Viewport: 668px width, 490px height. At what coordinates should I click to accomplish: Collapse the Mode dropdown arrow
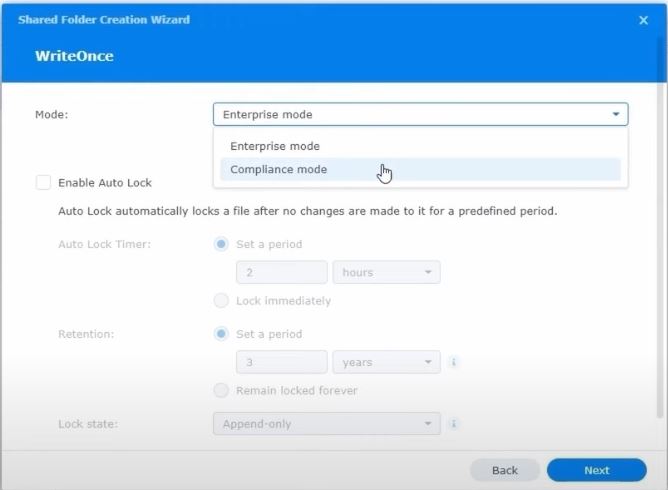[615, 115]
